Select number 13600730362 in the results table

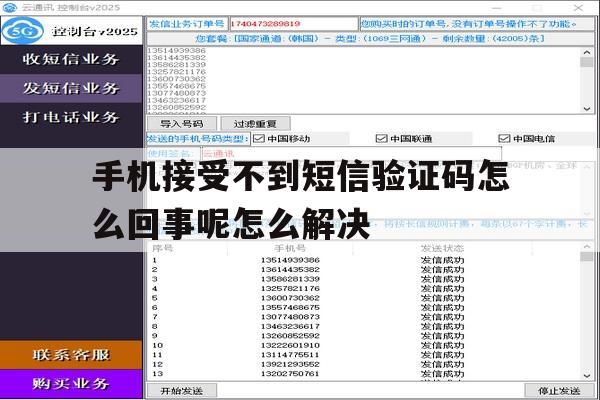coord(290,298)
